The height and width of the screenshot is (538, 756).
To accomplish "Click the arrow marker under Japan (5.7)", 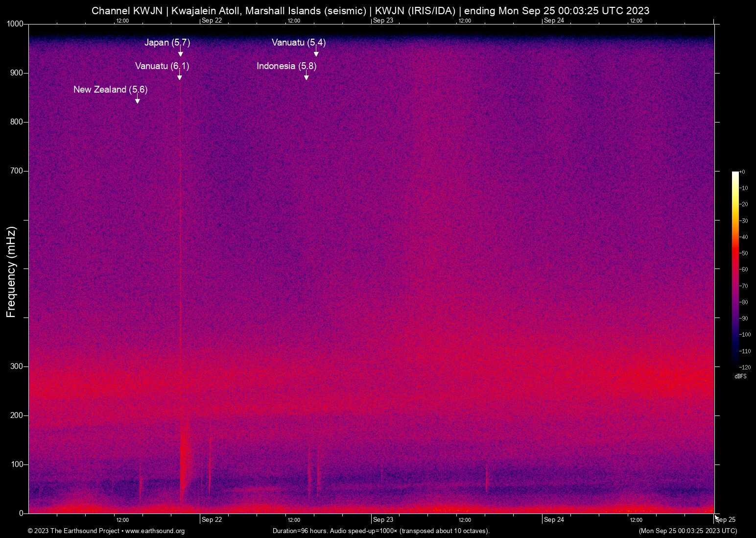I will [x=180, y=52].
